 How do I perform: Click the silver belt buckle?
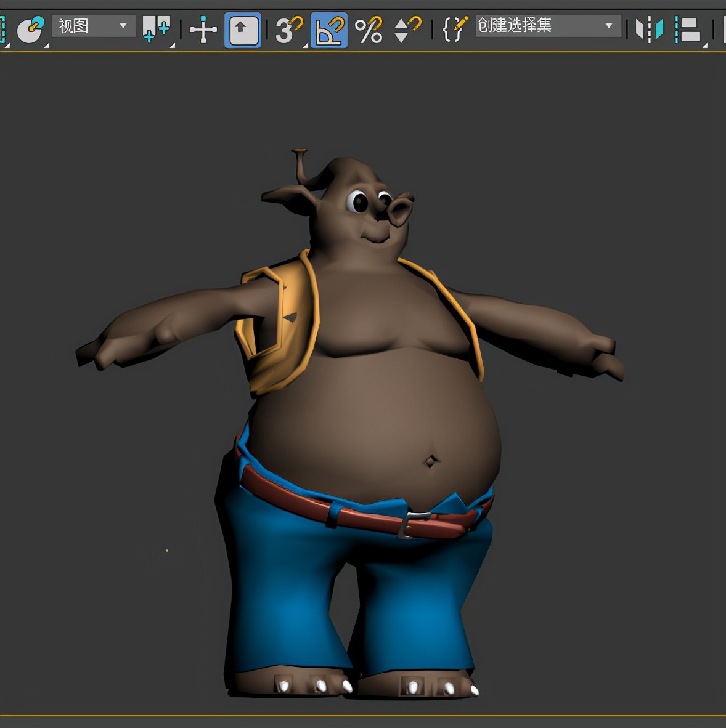[x=414, y=524]
